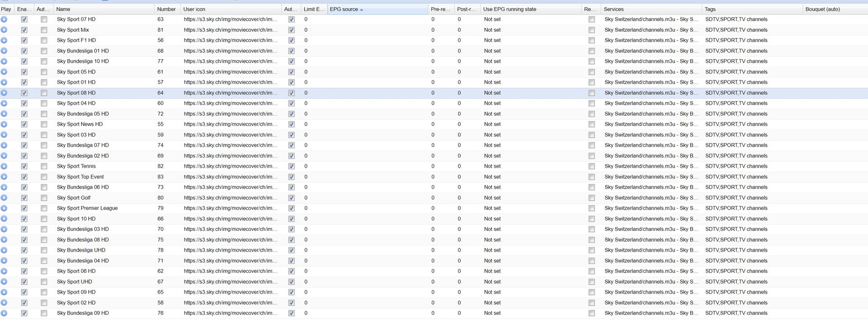
Task: Play the Sky Sport News HD channel
Action: [4, 124]
